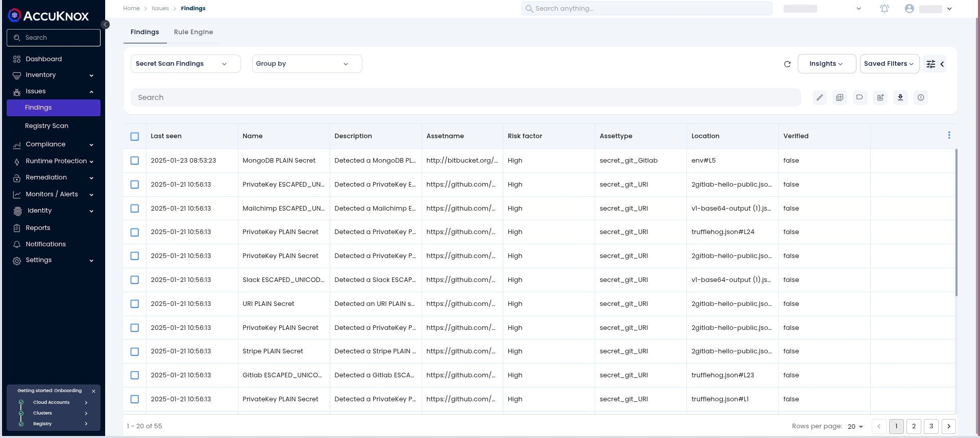
Task: Check the Mailchimp ESCAPED_UN... row
Action: pyautogui.click(x=135, y=209)
